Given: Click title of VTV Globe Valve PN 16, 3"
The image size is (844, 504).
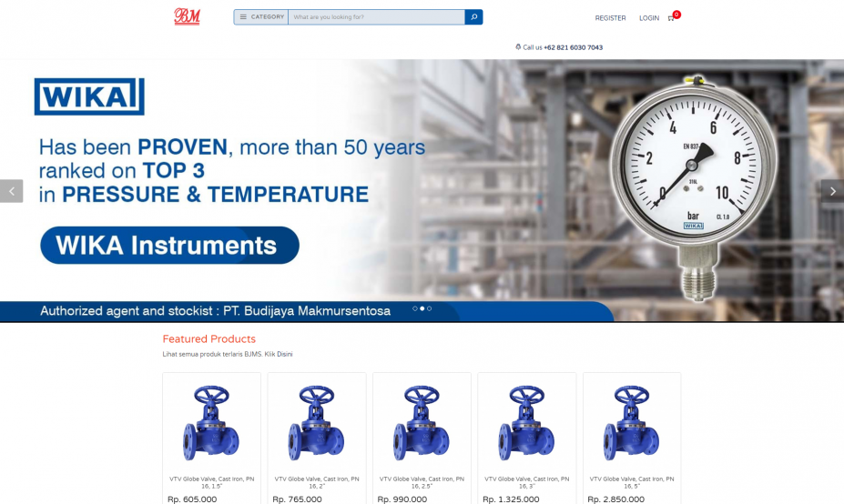Looking at the screenshot, I should point(526,482).
